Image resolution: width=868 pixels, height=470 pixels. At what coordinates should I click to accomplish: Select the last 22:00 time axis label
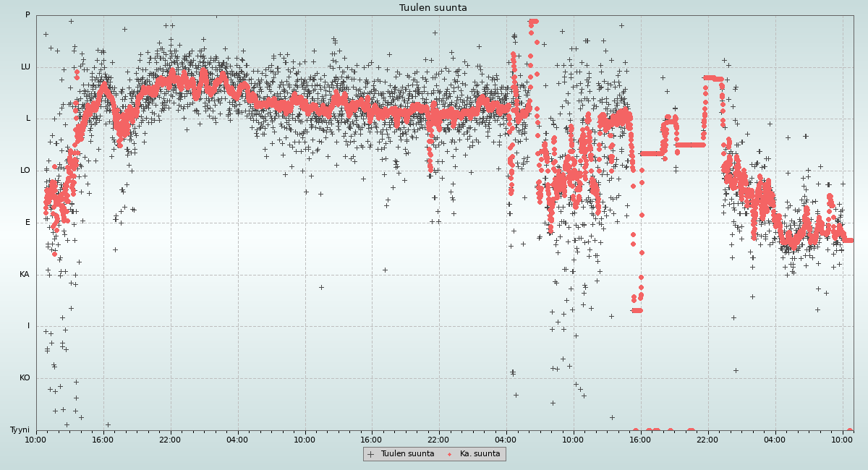707,439
